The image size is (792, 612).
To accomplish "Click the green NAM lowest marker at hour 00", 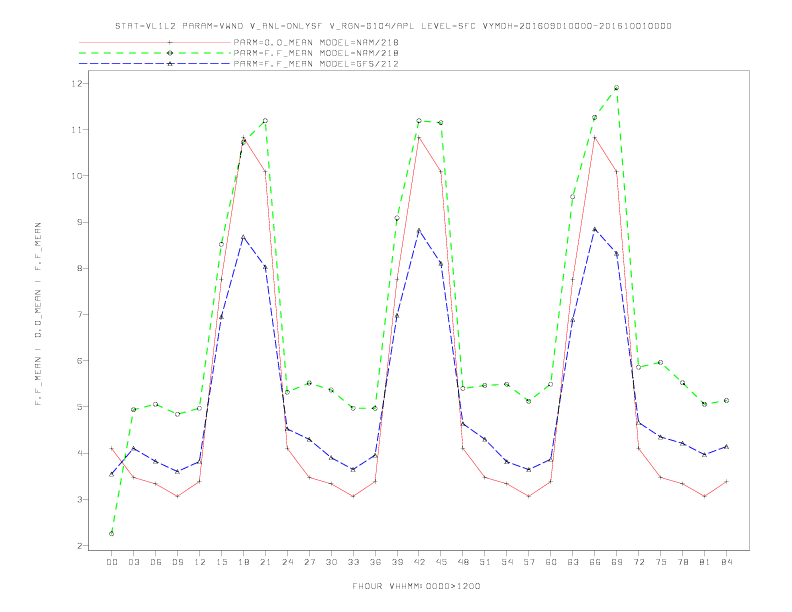I will (x=112, y=534).
